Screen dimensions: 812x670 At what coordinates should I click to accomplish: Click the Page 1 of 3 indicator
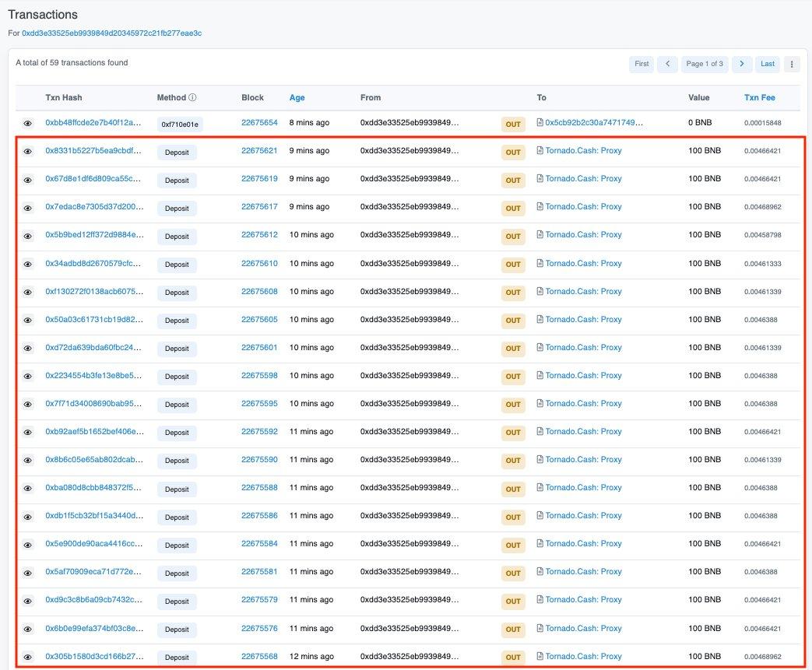click(x=705, y=64)
